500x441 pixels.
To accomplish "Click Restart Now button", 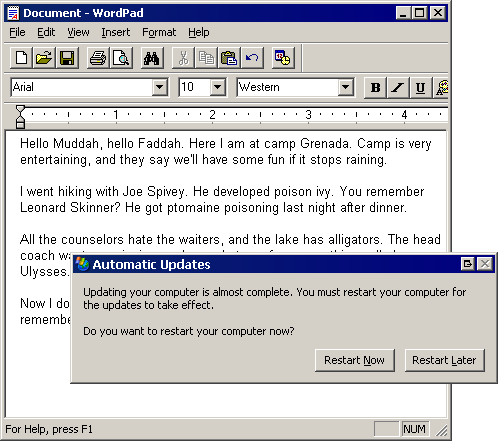I will [355, 360].
